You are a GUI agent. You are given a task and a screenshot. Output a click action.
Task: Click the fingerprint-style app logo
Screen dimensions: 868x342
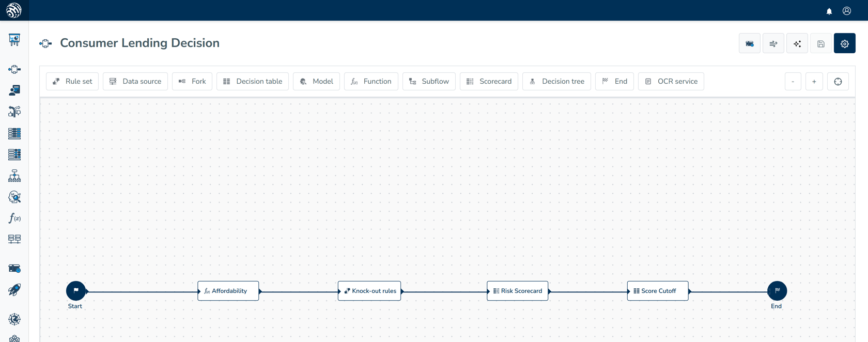coord(14,10)
